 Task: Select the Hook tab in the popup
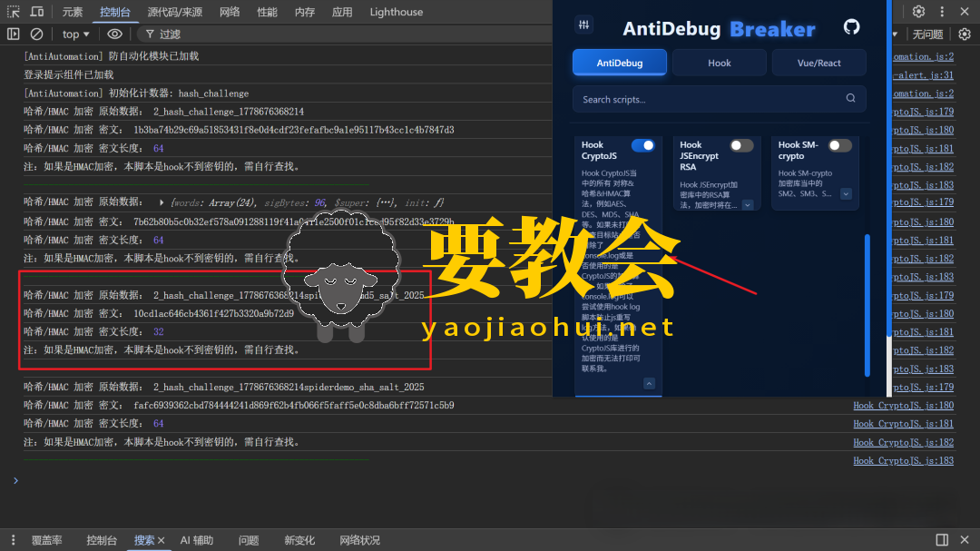[720, 63]
